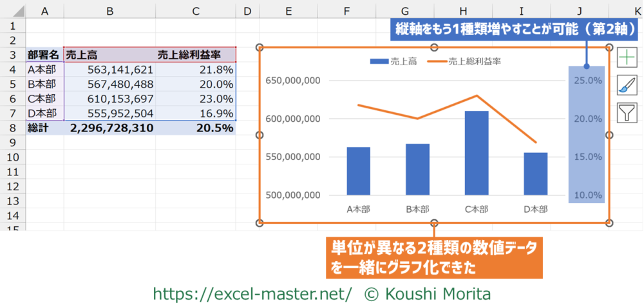Click the total cell 2,296,728,310
Viewport: 644px width, 305px height.
tap(109, 128)
